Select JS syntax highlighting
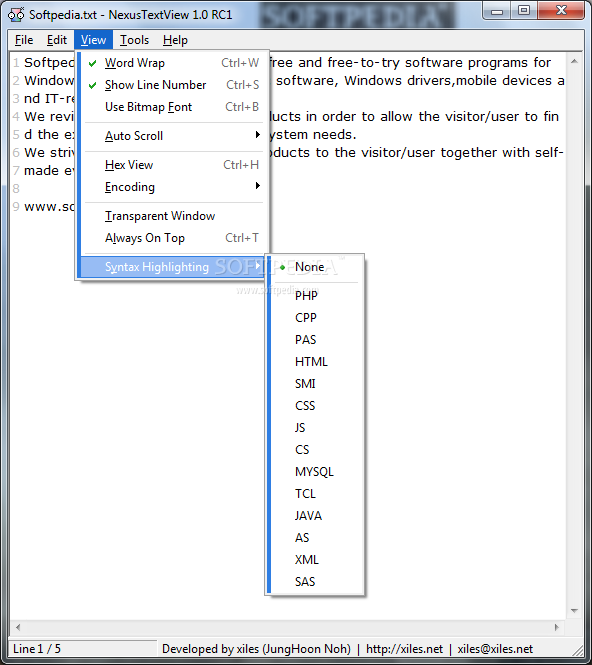Screen dimensions: 592x665 316,428
